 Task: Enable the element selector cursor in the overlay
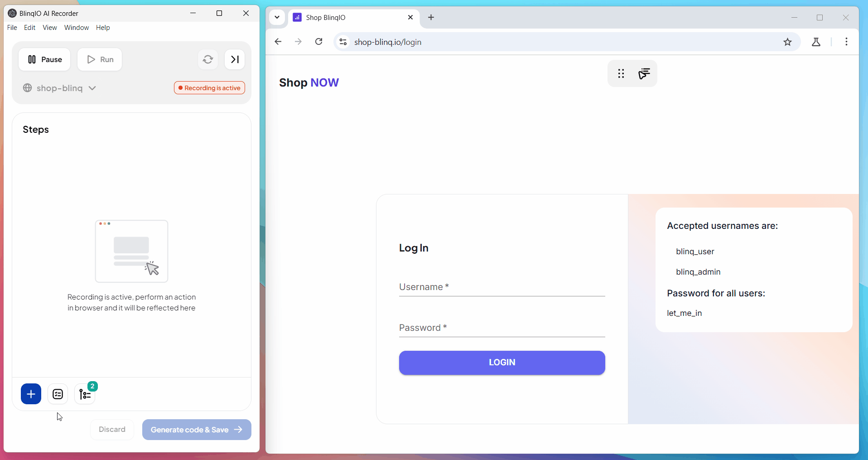[x=644, y=74]
